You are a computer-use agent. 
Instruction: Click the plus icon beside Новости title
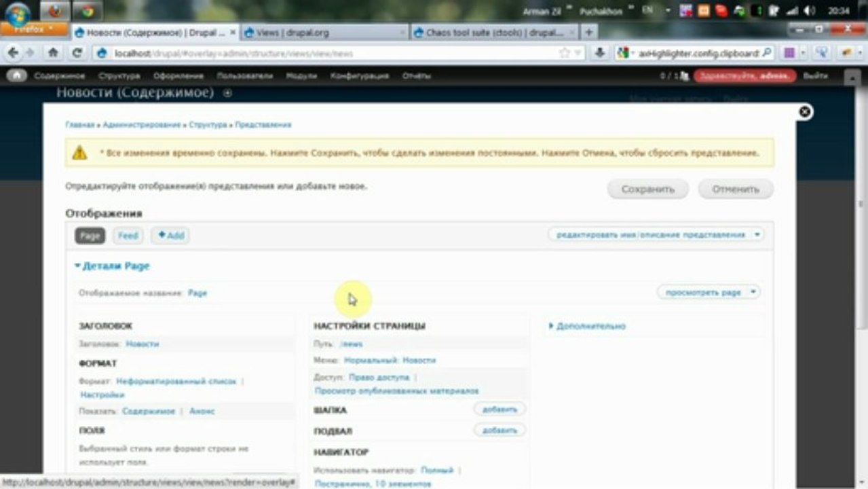point(227,93)
